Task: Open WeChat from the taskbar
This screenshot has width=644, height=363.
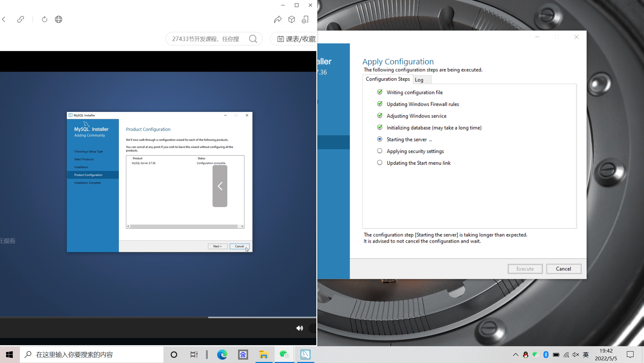Action: (x=284, y=355)
